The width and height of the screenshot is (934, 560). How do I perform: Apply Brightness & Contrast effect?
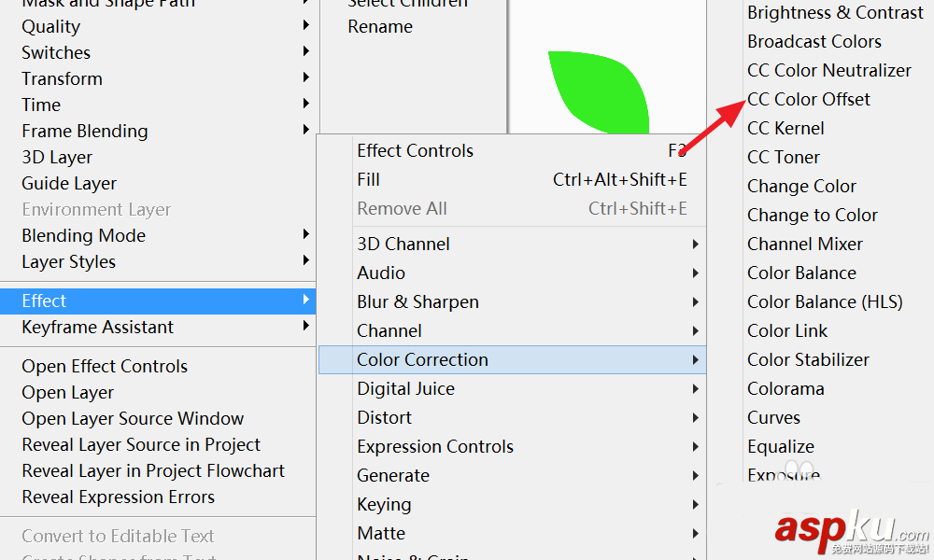[835, 13]
